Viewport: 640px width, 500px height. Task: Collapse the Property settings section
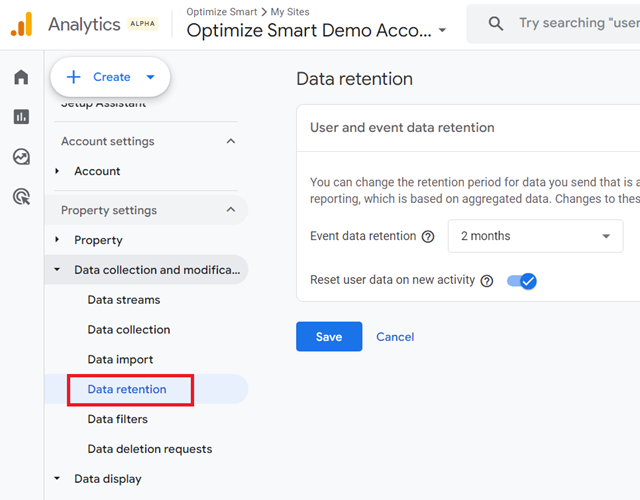click(x=231, y=210)
